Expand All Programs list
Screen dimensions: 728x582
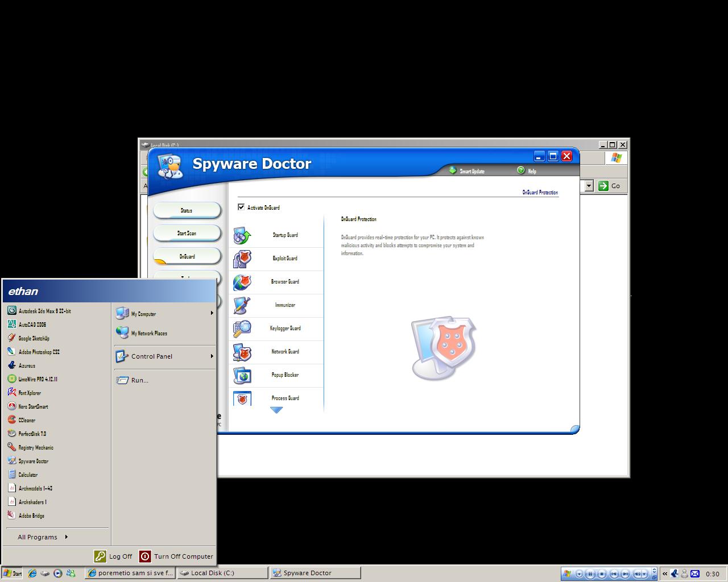(x=43, y=537)
